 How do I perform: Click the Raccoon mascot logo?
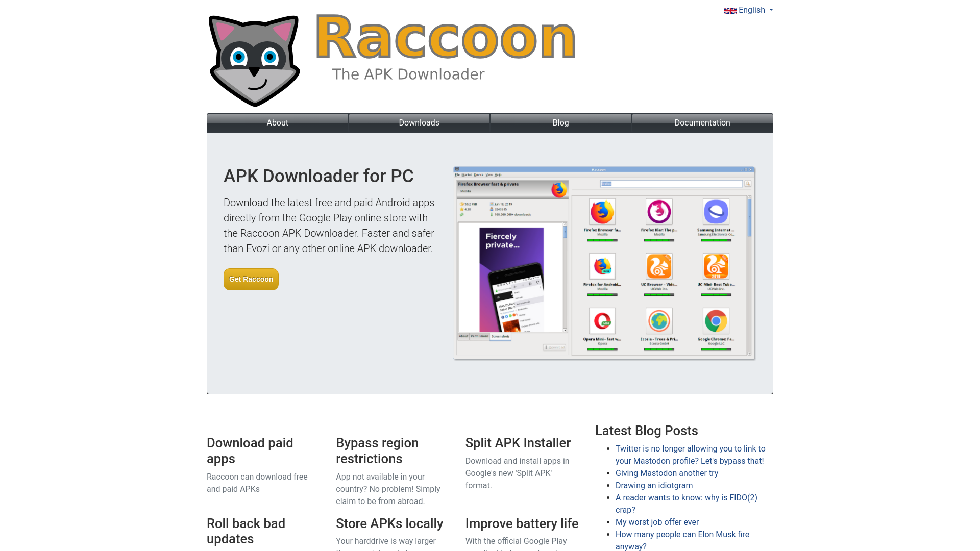point(254,61)
